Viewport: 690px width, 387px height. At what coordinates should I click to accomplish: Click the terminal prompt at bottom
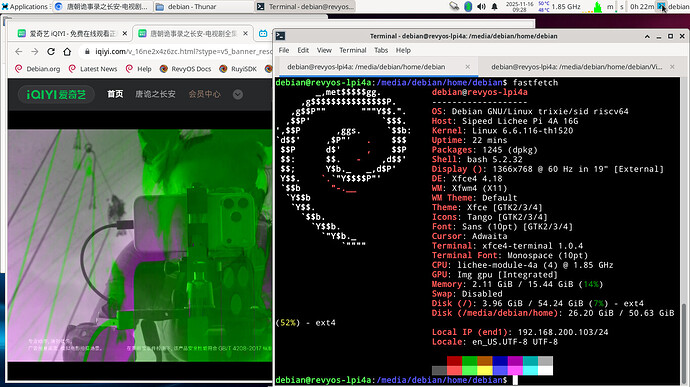coord(391,380)
